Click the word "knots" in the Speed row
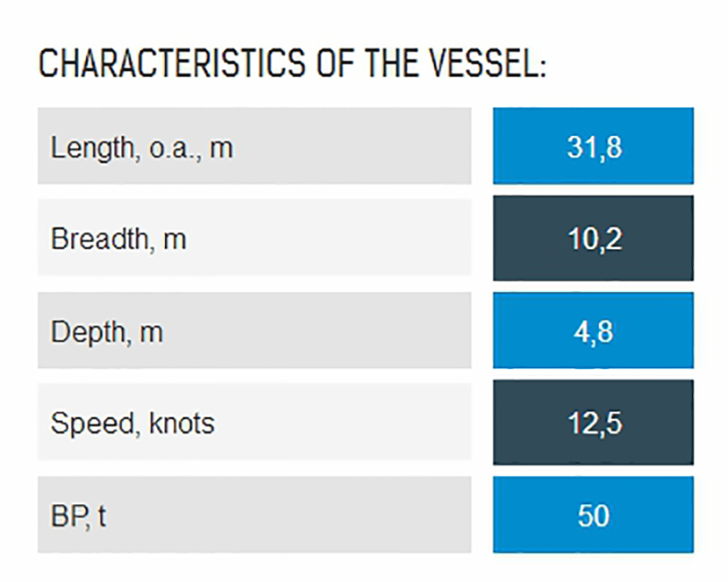 click(x=182, y=423)
